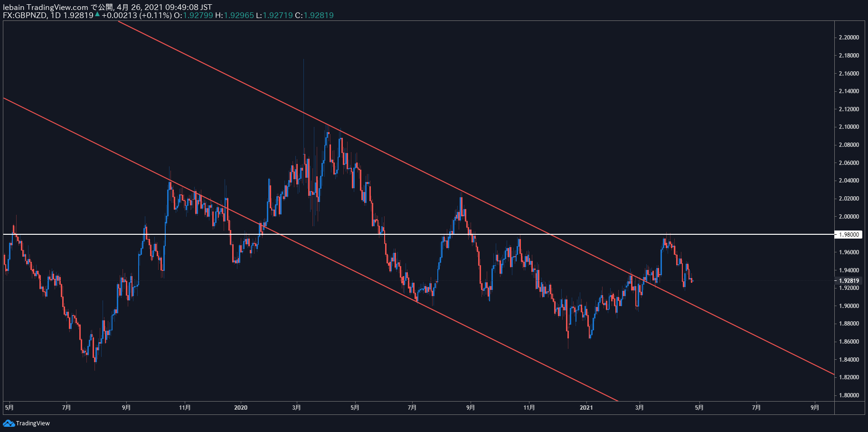
Task: Click the 2.20000 price axis label
Action: [849, 38]
